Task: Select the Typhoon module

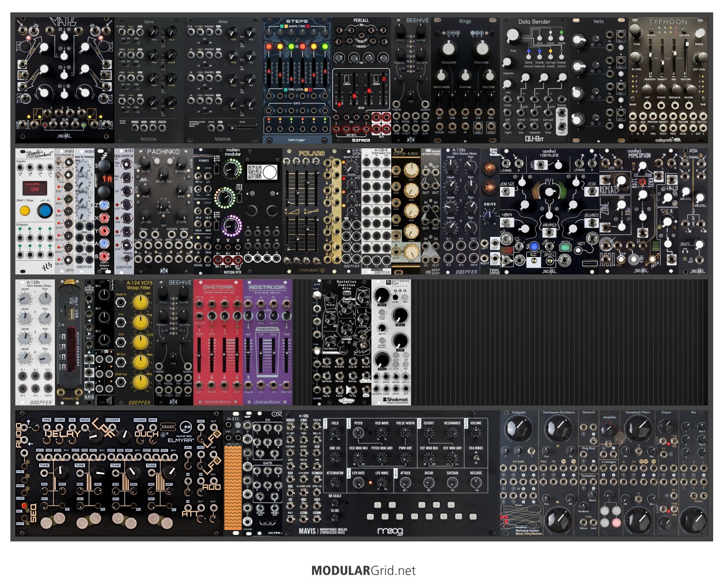Action: click(668, 80)
